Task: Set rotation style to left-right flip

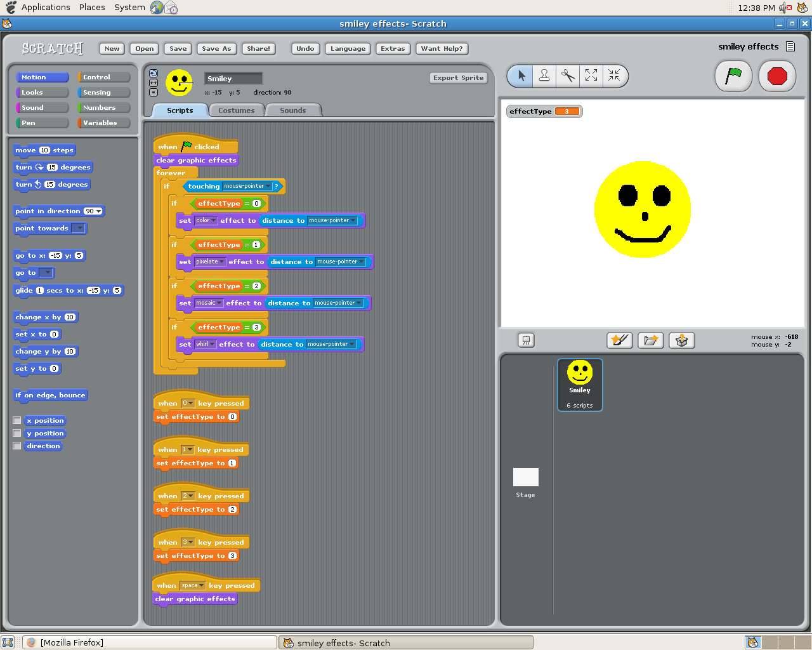Action: (x=154, y=83)
